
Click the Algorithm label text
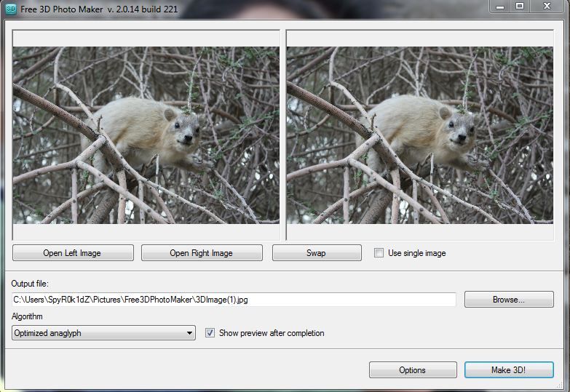[27, 317]
